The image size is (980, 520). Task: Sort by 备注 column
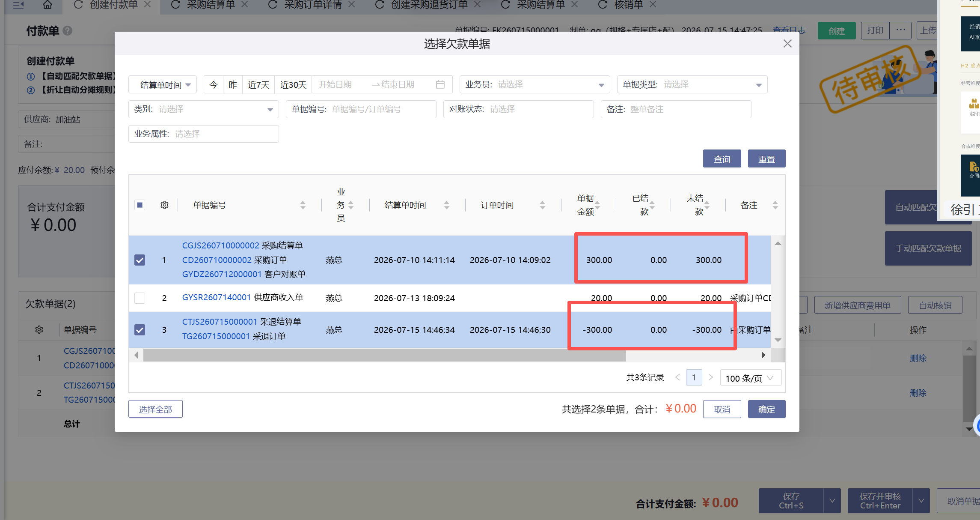775,205
